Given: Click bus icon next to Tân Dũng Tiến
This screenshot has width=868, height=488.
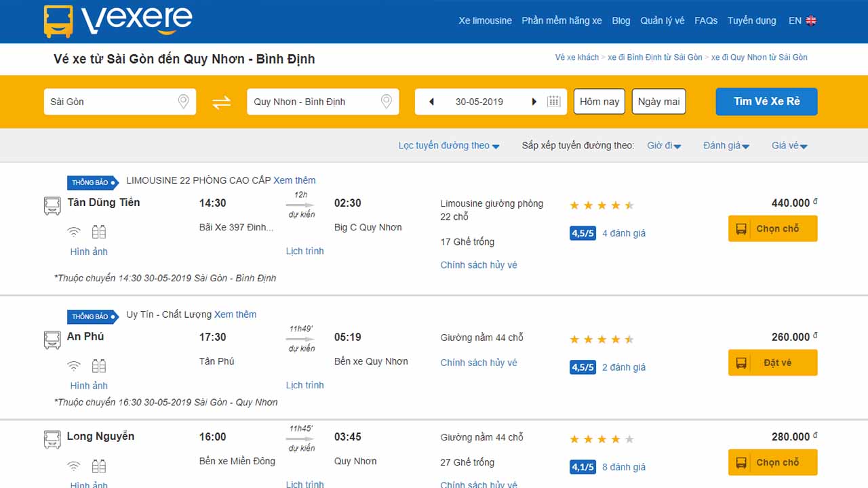Looking at the screenshot, I should (x=52, y=206).
